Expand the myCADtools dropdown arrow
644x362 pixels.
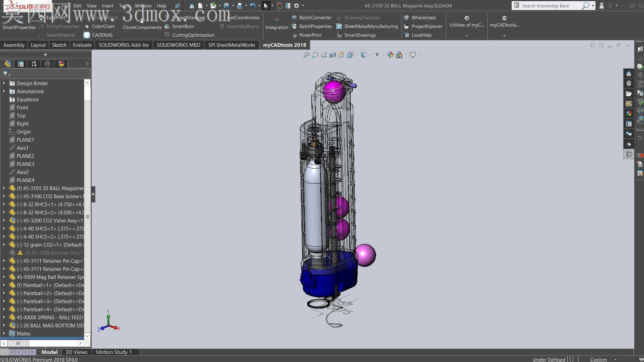click(504, 36)
